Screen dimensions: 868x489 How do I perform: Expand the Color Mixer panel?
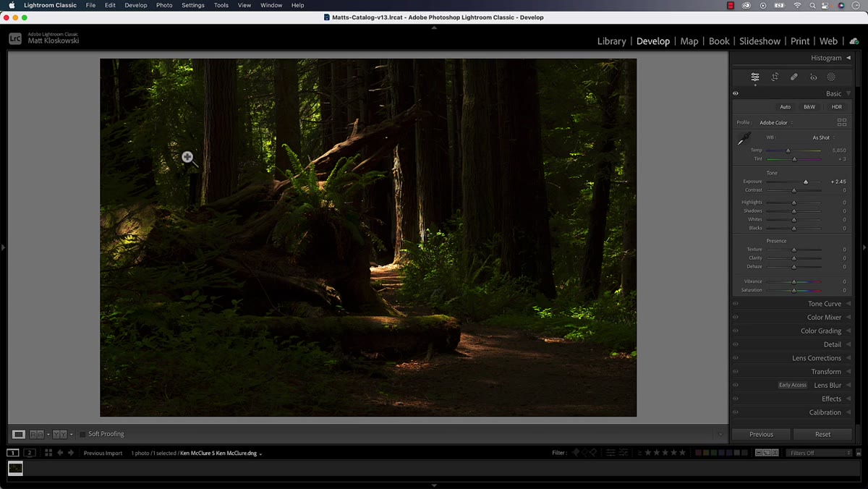848,318
